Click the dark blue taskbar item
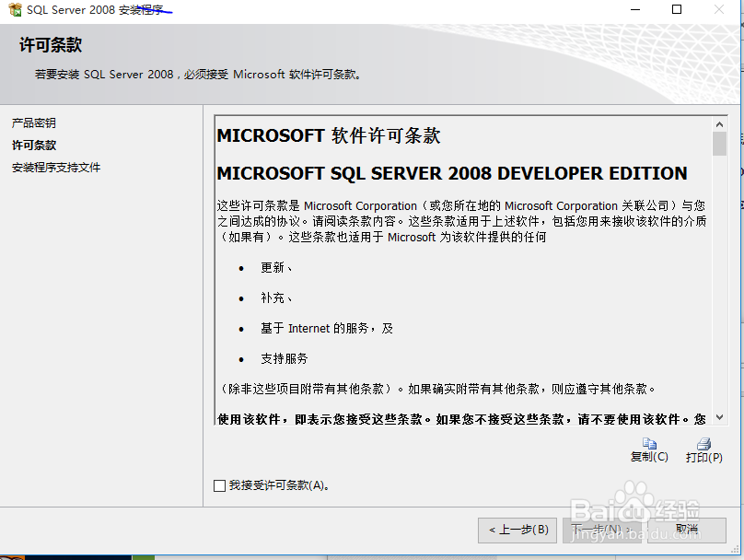 (78, 554)
